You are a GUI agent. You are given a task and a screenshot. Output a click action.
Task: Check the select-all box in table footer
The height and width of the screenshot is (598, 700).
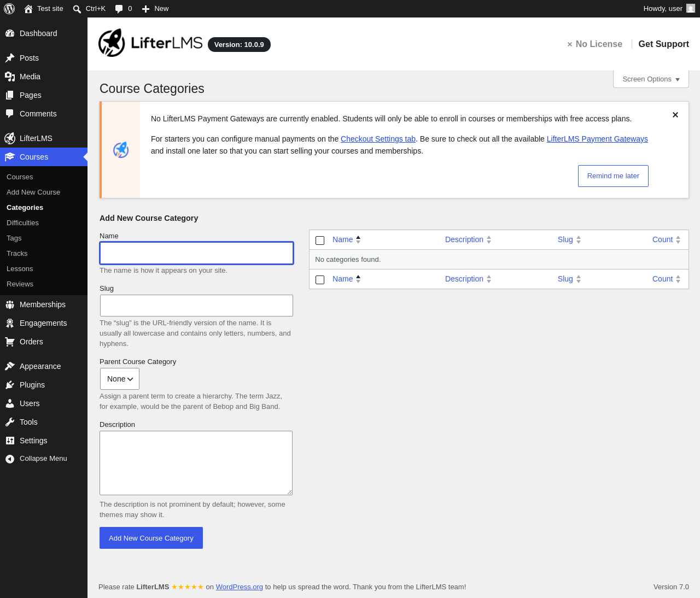(320, 280)
